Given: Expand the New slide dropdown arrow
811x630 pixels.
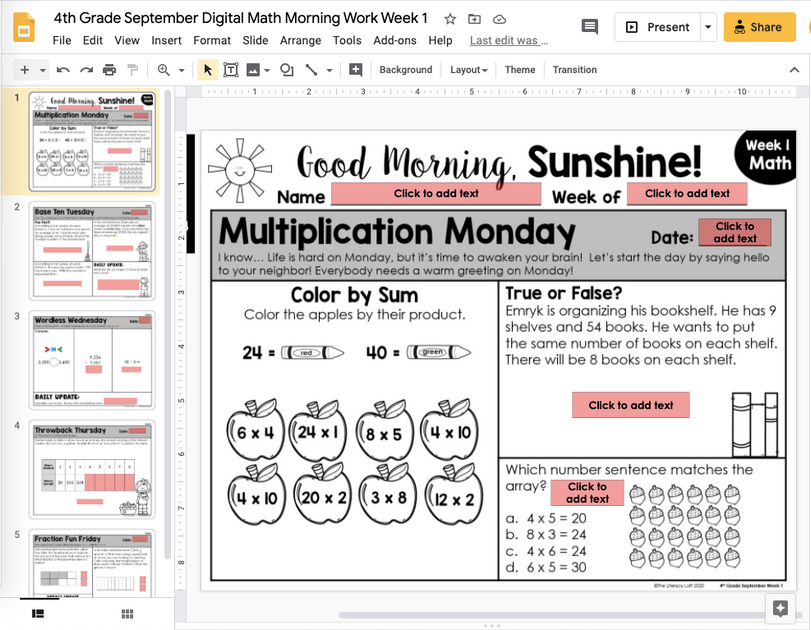Looking at the screenshot, I should 40,70.
